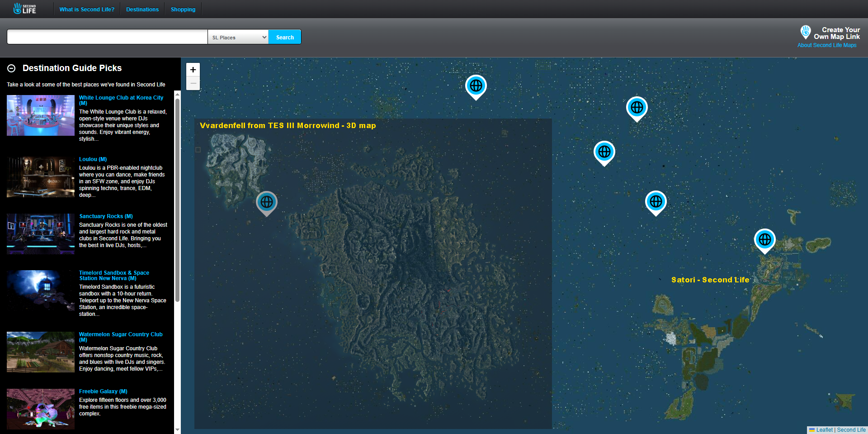The image size is (868, 434).
Task: Click the Freebie Galaxy thumbnail
Action: [x=41, y=409]
